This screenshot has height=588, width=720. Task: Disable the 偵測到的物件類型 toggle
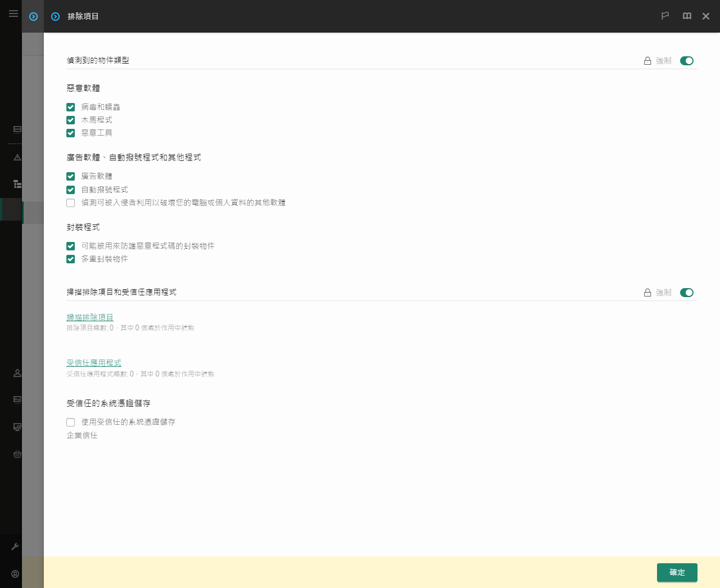click(687, 61)
